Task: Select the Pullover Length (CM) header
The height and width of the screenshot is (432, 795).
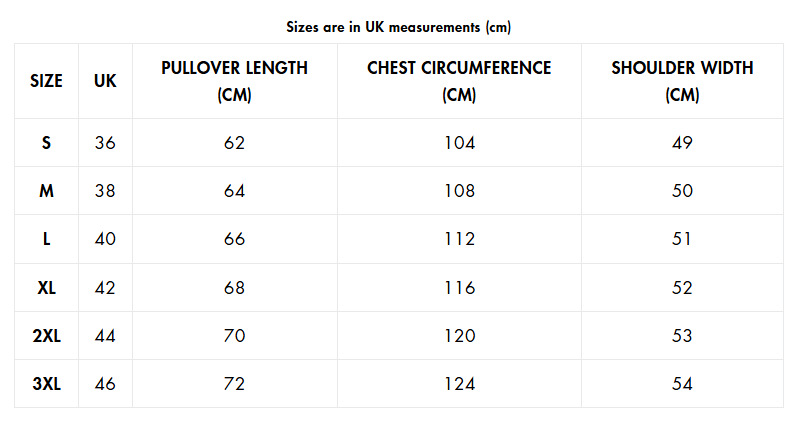Action: (234, 81)
